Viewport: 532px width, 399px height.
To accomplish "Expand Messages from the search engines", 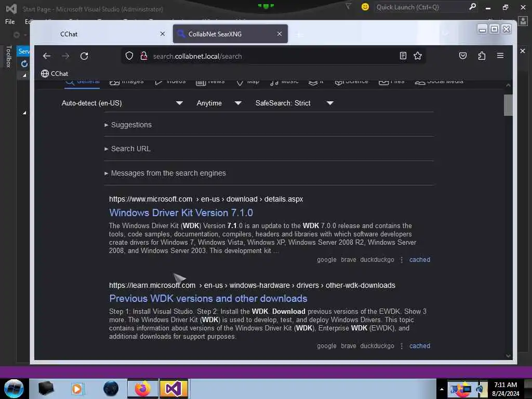I will coord(165,173).
